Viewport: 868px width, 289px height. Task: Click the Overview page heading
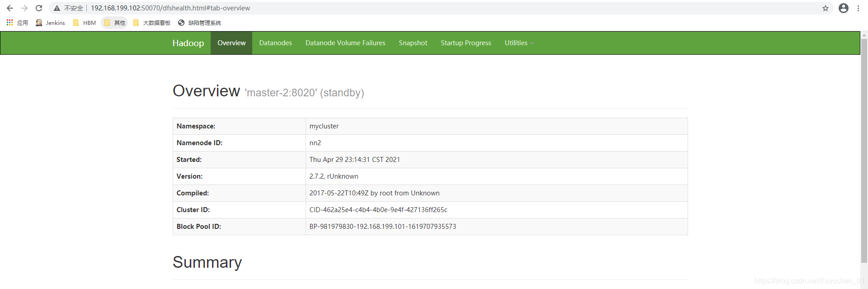(x=206, y=91)
